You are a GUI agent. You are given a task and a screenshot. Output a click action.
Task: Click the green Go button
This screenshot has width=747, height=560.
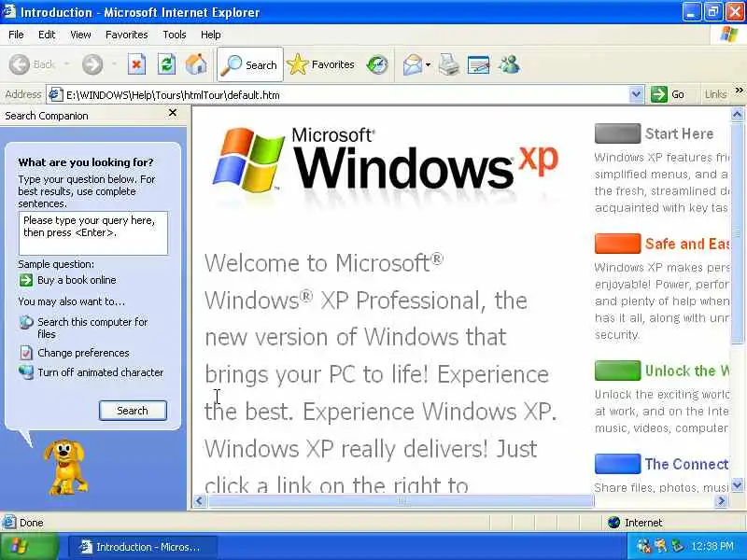tap(668, 94)
